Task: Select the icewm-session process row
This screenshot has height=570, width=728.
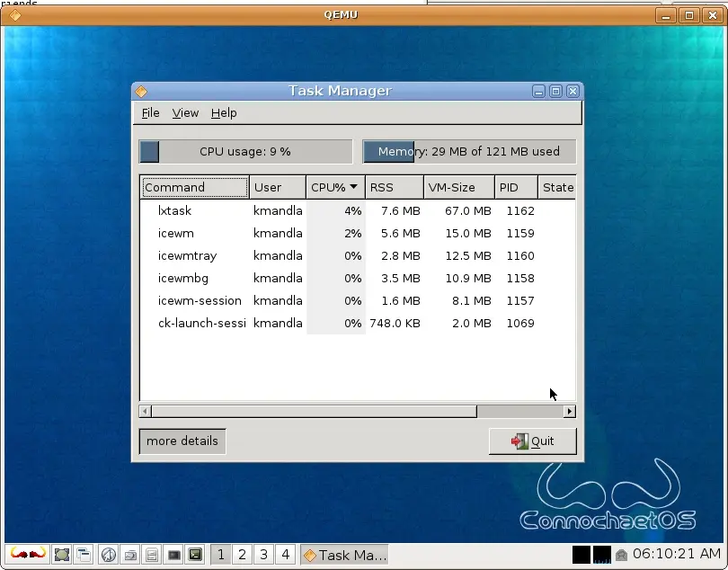Action: tap(358, 300)
